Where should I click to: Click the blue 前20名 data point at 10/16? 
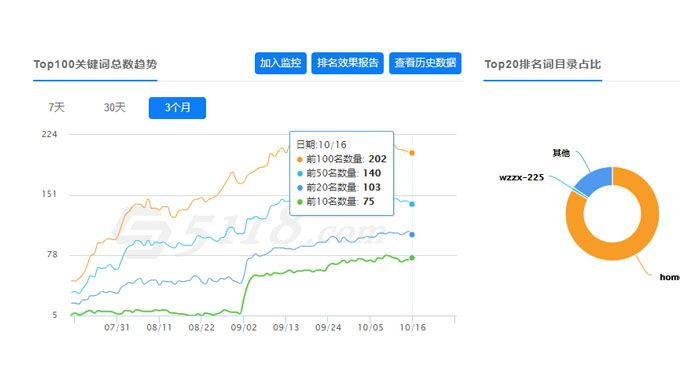(412, 235)
